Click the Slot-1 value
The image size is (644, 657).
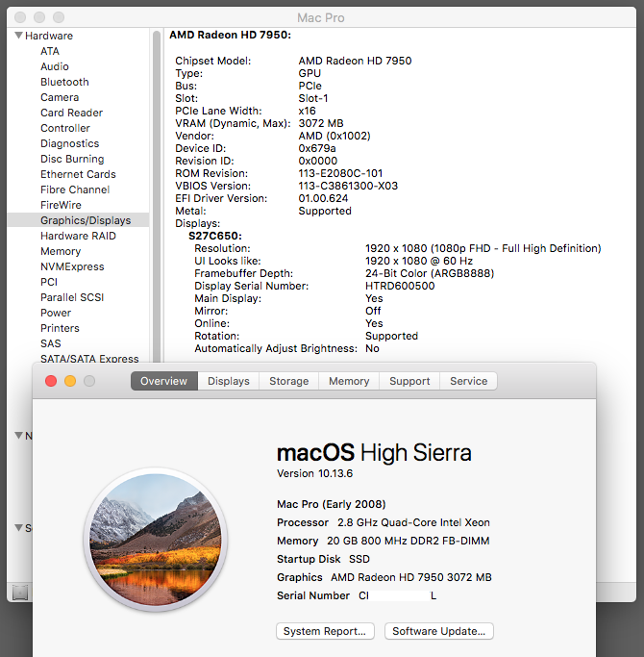pyautogui.click(x=313, y=98)
